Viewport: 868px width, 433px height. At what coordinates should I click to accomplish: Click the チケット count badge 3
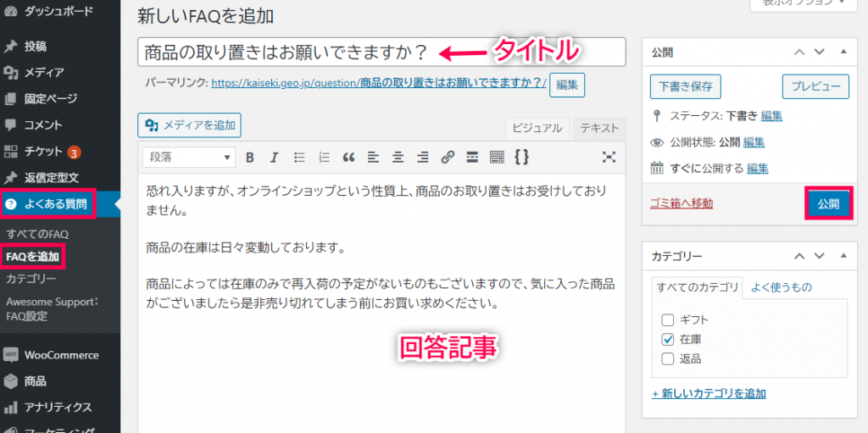[75, 152]
